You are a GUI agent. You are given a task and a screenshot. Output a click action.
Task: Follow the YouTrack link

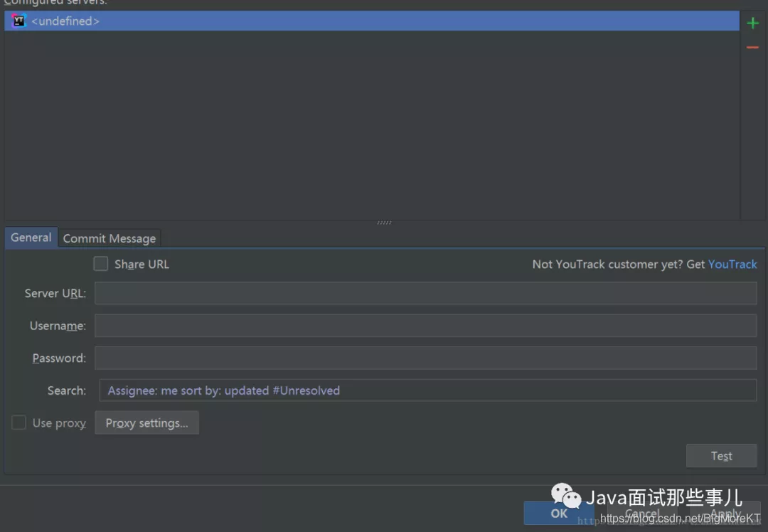tap(732, 265)
